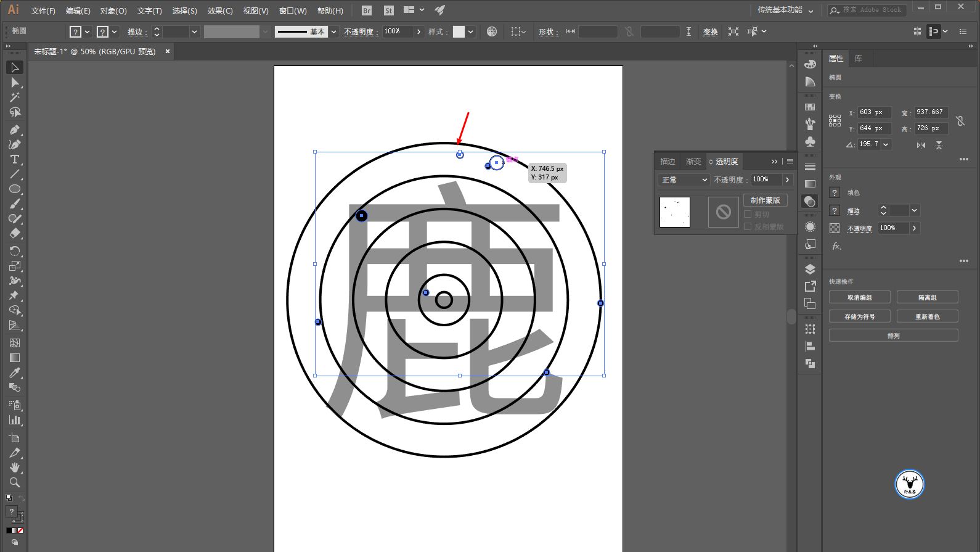Select the Line Segment tool
Image resolution: width=980 pixels, height=552 pixels.
coord(15,174)
